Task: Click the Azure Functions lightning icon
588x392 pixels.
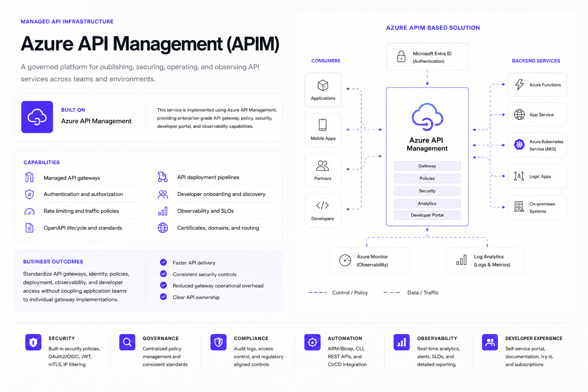Action: pyautogui.click(x=519, y=85)
